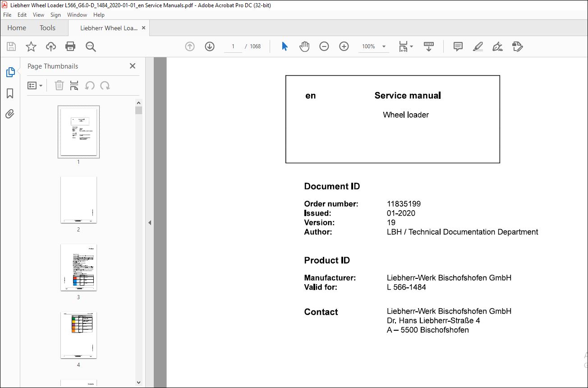Click LBH / Technical Documentation Department text
Image resolution: width=588 pixels, height=388 pixels.
pos(462,232)
